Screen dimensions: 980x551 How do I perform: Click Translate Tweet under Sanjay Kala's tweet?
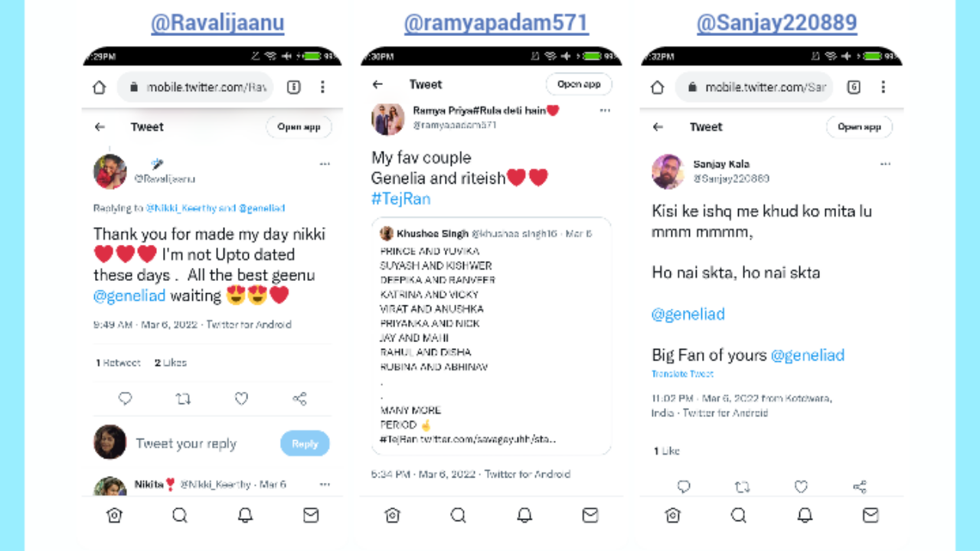[x=682, y=373]
